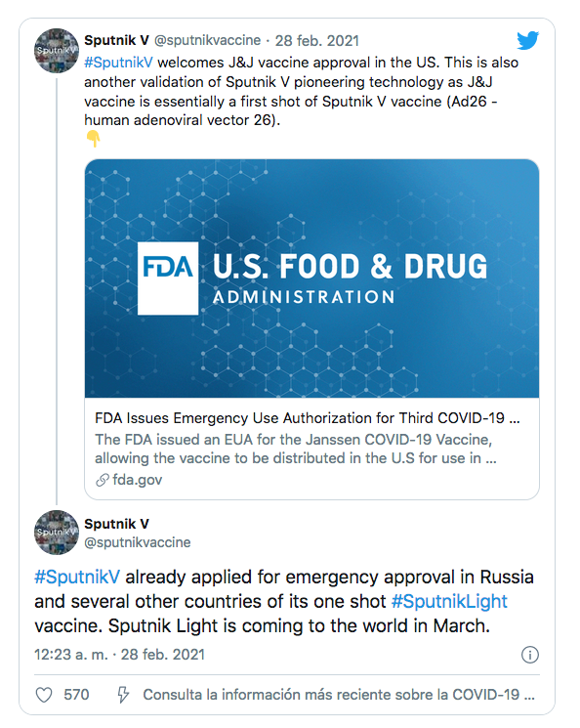The image size is (580, 728).
Task: Open the tweet info circle icon
Action: click(530, 655)
